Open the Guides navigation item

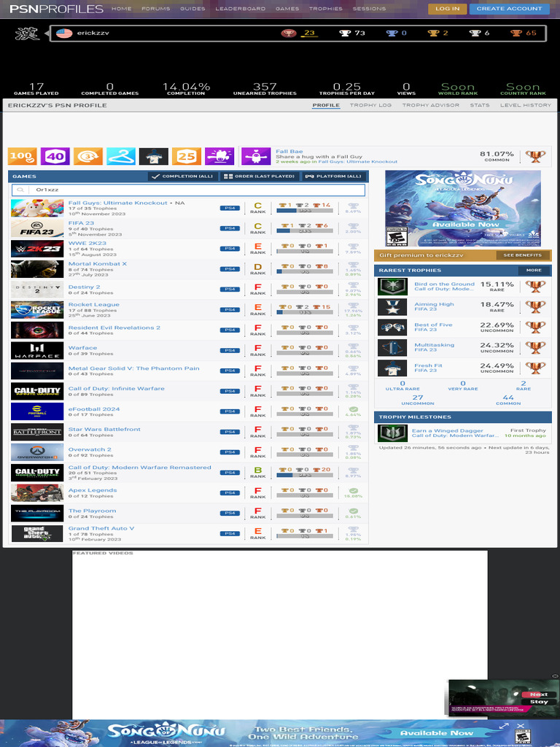click(x=192, y=9)
